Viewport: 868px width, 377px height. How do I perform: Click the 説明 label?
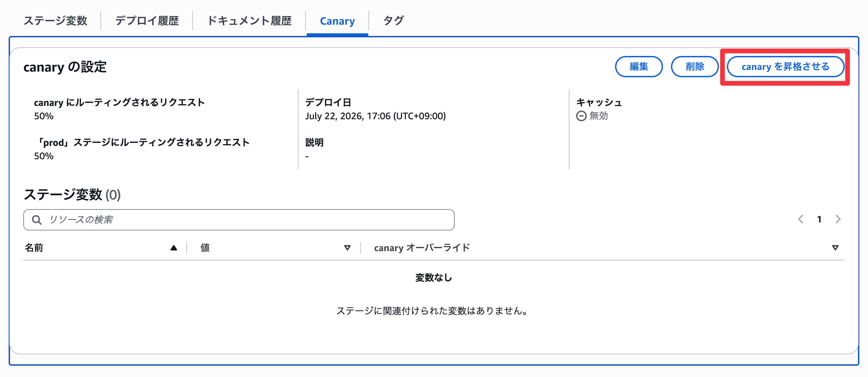[x=315, y=142]
